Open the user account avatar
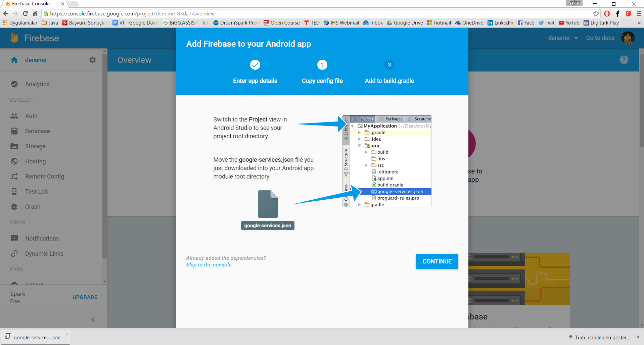The image size is (644, 345). click(628, 38)
